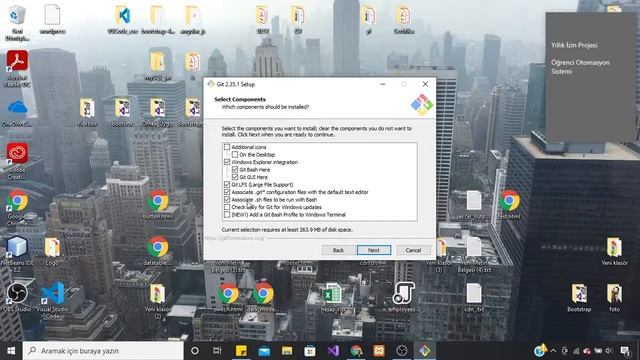The image size is (640, 360).
Task: Minimize the Git Setup window
Action: point(382,84)
